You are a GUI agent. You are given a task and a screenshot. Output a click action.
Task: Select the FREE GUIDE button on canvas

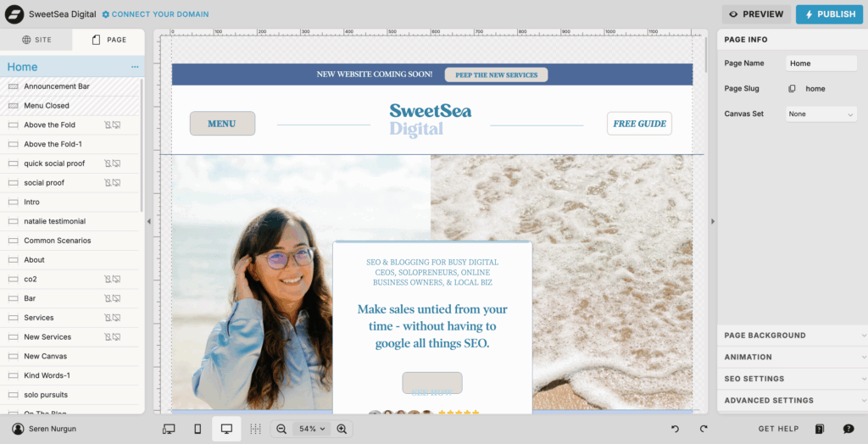point(639,124)
